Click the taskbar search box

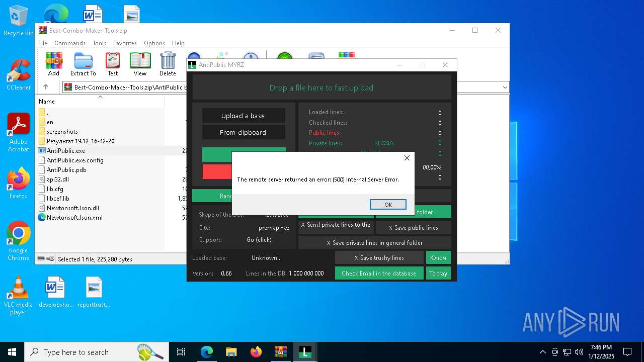click(97, 352)
